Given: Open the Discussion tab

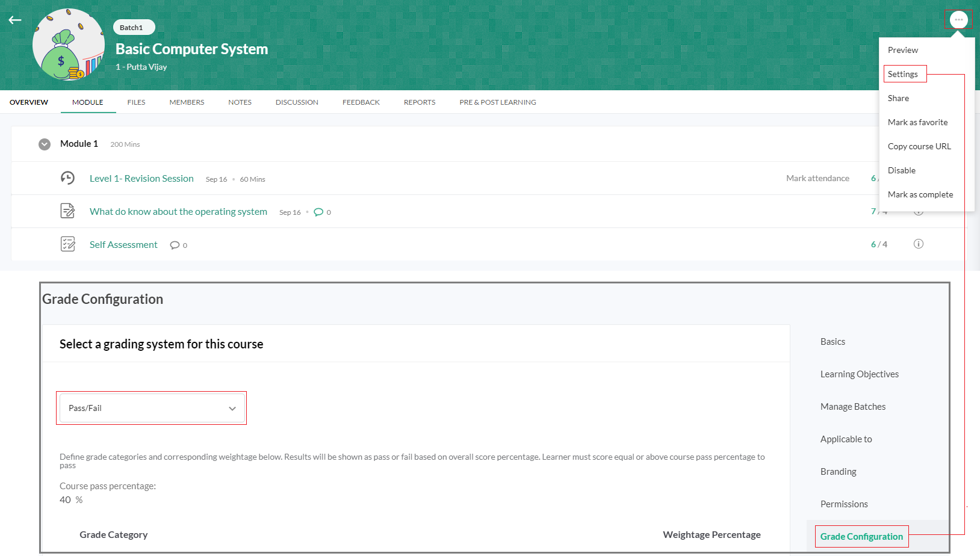Looking at the screenshot, I should [x=297, y=102].
